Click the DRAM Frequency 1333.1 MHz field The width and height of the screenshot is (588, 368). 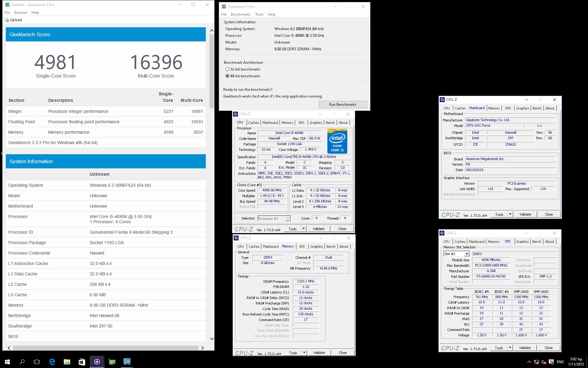(305, 282)
